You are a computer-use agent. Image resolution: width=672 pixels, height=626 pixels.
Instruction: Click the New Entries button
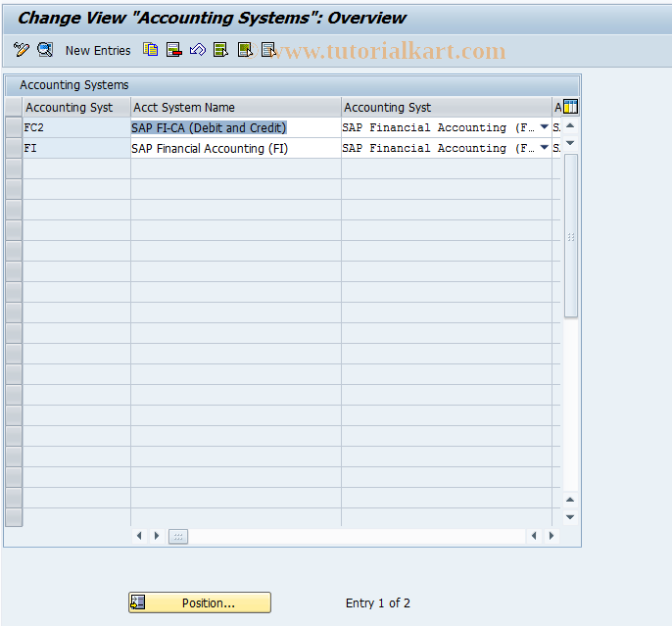[x=98, y=51]
